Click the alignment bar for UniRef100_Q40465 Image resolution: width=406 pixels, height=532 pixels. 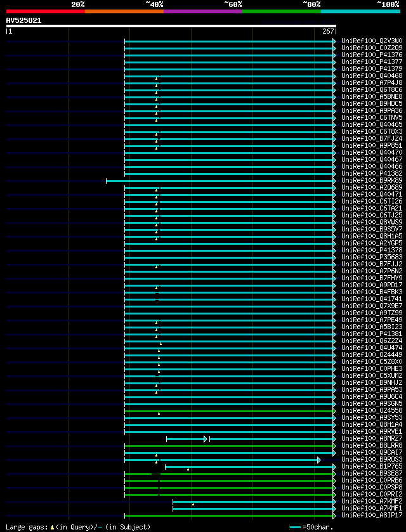click(x=229, y=125)
